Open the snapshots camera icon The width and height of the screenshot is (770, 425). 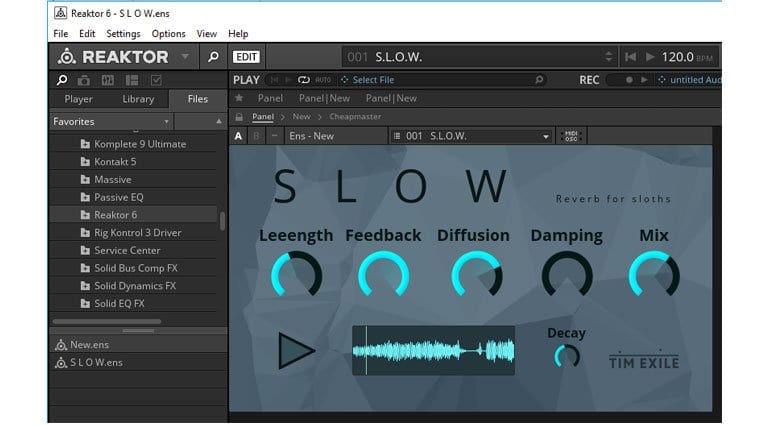[84, 80]
